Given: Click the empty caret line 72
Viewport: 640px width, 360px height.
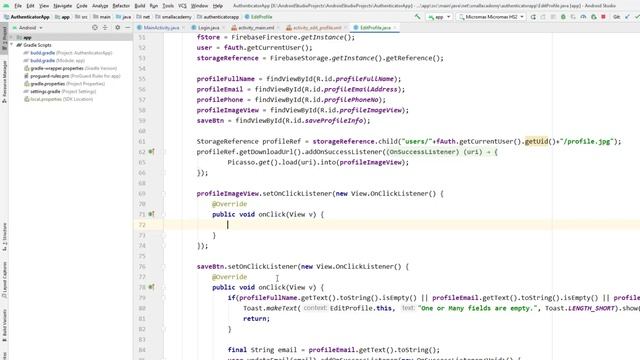Looking at the screenshot, I should point(386,225).
